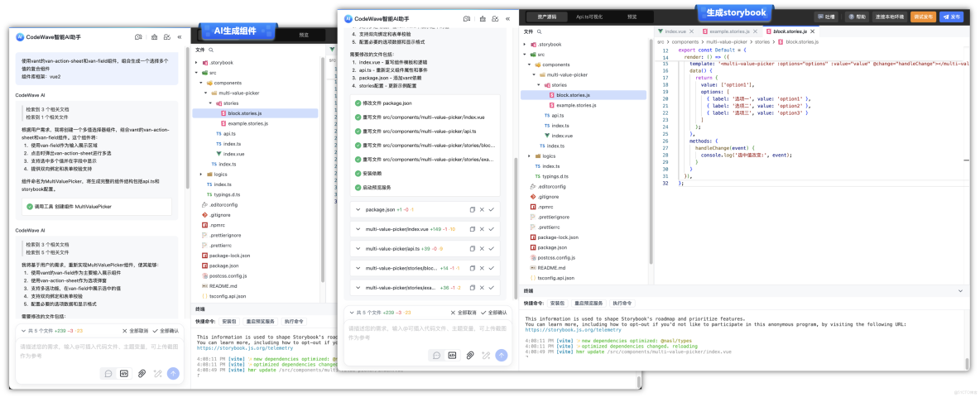Switch to the Api.ts可视化 tab

click(x=588, y=17)
